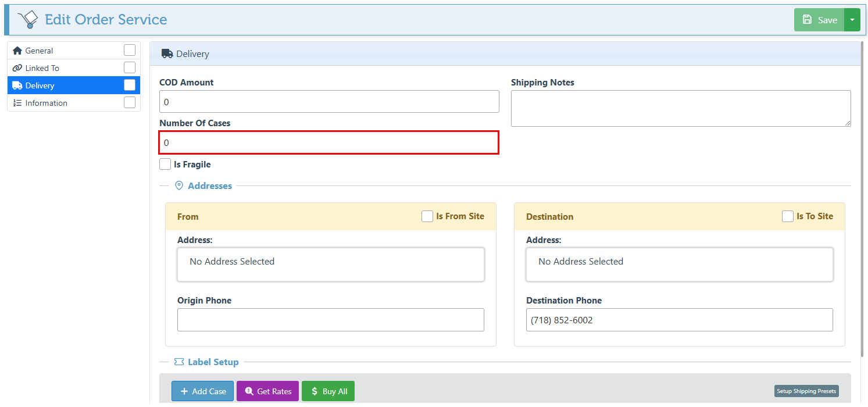Switch to the Linked To section
Screen dimensions: 868x407
point(42,68)
